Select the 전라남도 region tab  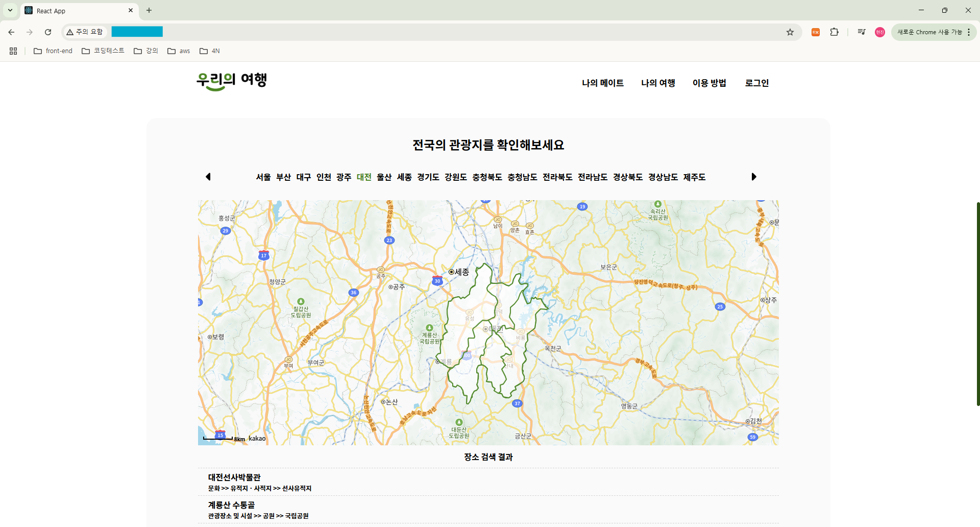pos(593,177)
